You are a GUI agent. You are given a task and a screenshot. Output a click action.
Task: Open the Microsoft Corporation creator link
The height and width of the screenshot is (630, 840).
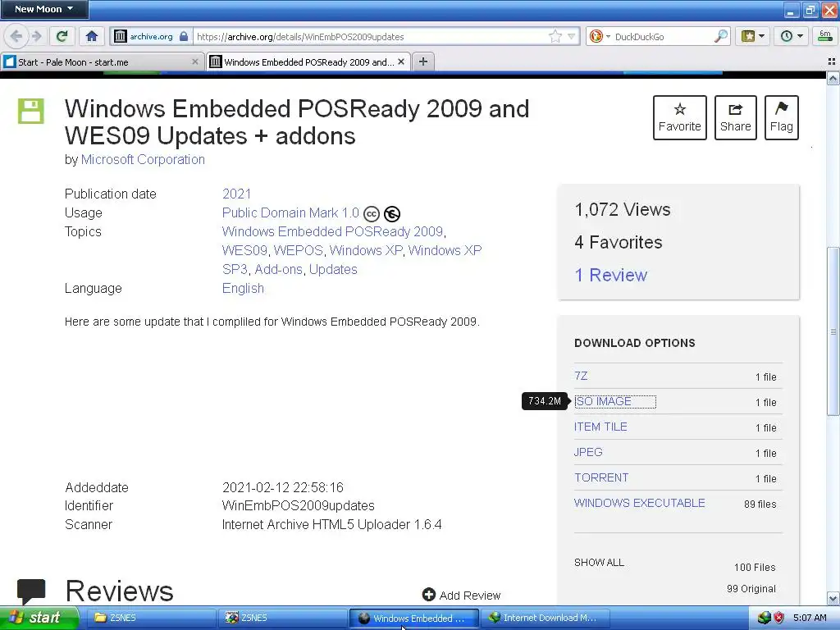coord(143,160)
